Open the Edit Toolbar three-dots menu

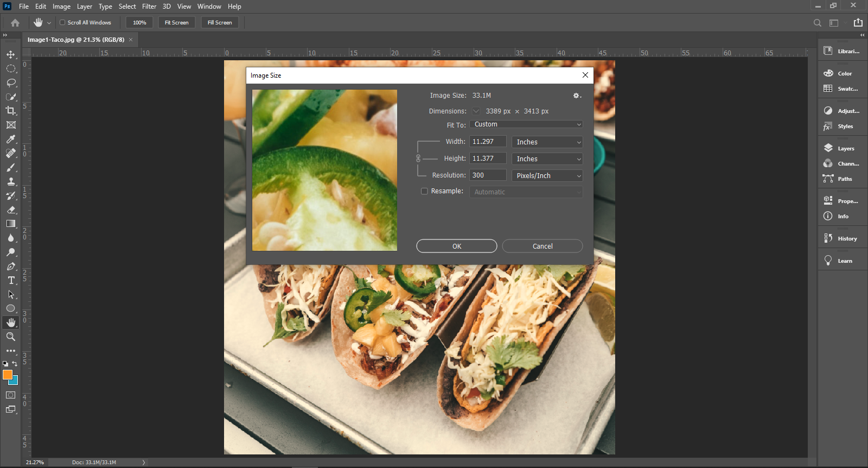point(11,351)
